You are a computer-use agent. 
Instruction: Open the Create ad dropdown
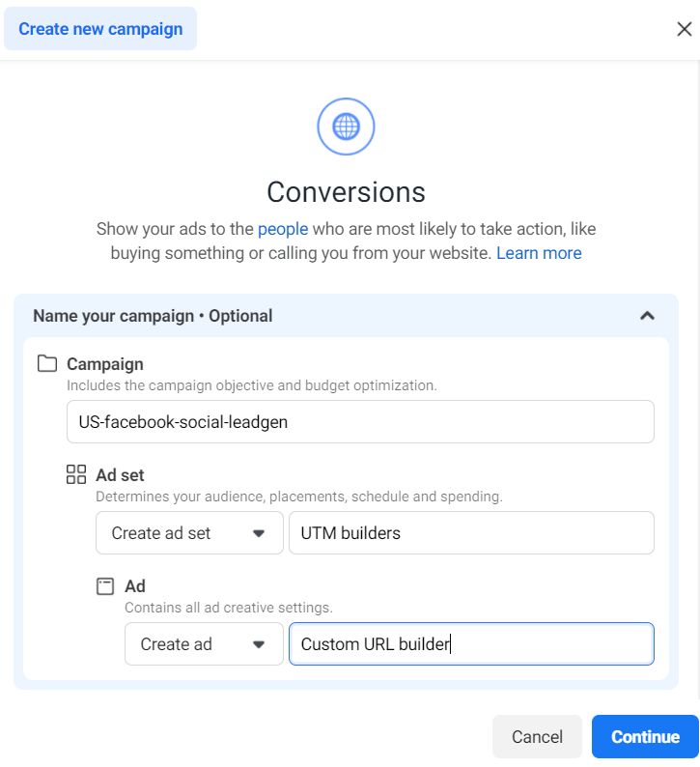(x=204, y=644)
